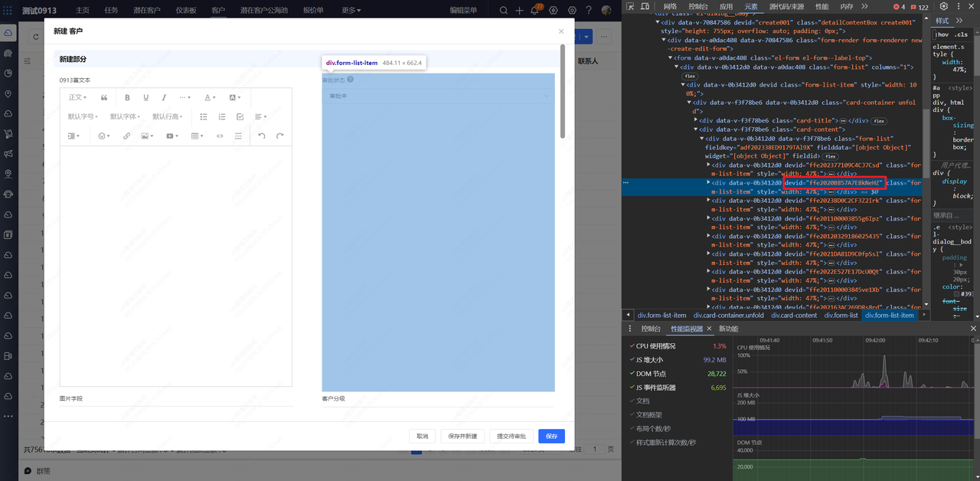Undo the last edit in the editor
The height and width of the screenshot is (481, 980).
(262, 136)
